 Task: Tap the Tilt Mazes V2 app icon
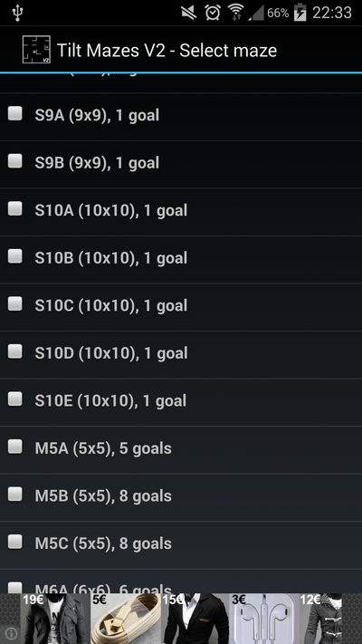click(x=36, y=50)
